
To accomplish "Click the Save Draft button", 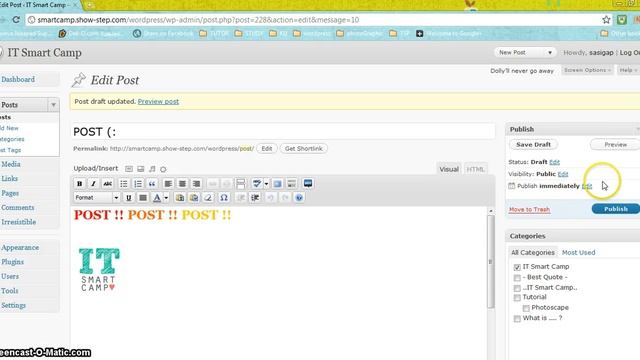I will click(x=533, y=144).
